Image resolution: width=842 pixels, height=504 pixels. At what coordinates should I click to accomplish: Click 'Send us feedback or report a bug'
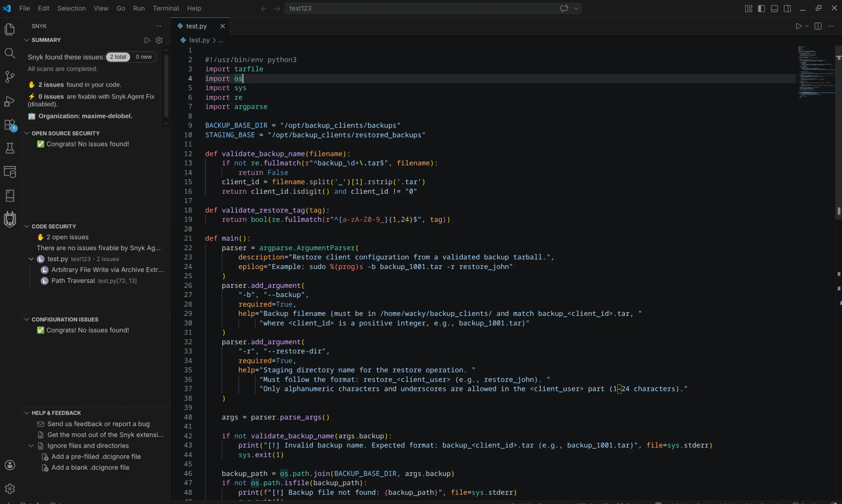99,424
